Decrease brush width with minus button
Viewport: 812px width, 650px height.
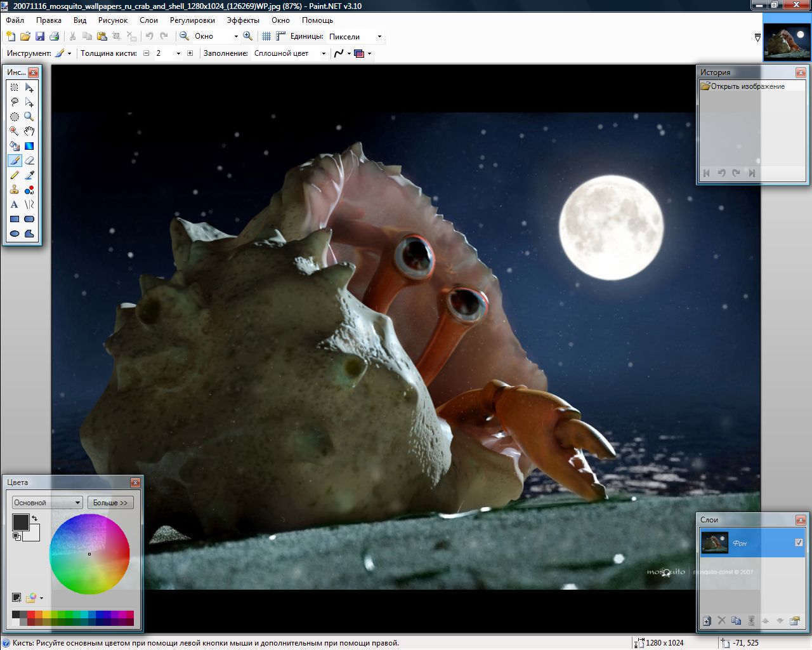pos(146,53)
